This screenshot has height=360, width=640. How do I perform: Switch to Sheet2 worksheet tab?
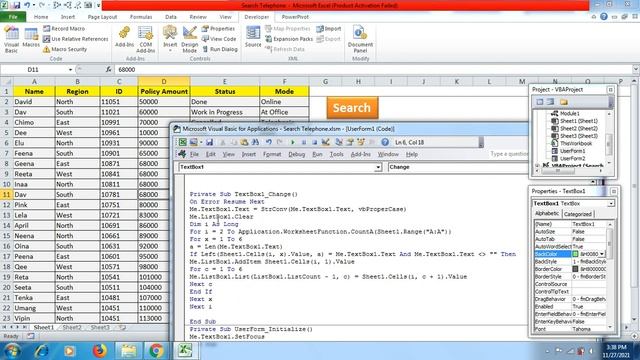[x=72, y=327]
